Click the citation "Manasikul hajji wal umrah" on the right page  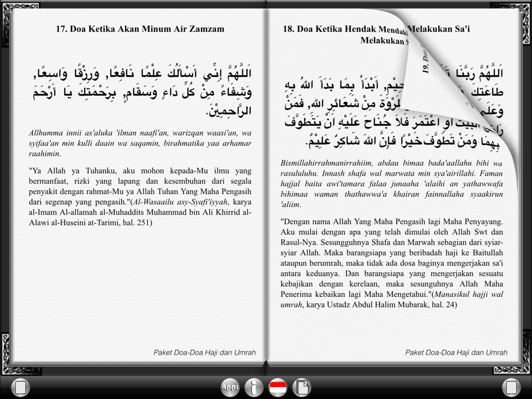[392, 299]
